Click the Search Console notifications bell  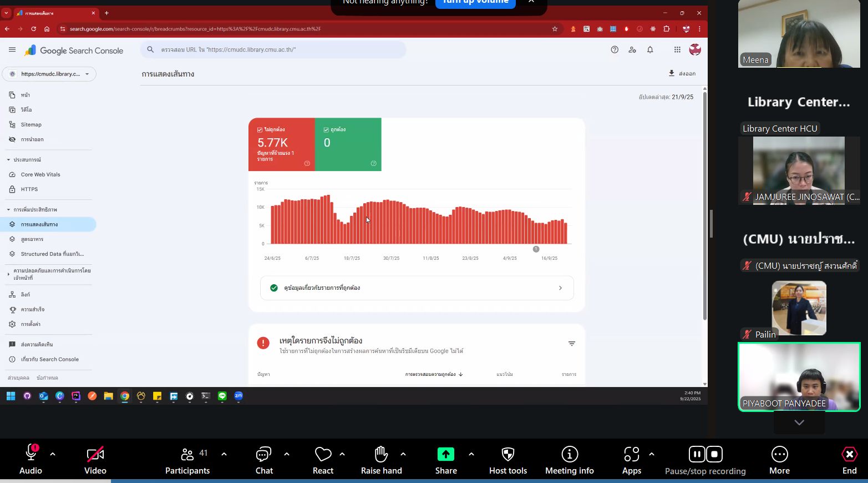[x=650, y=50]
